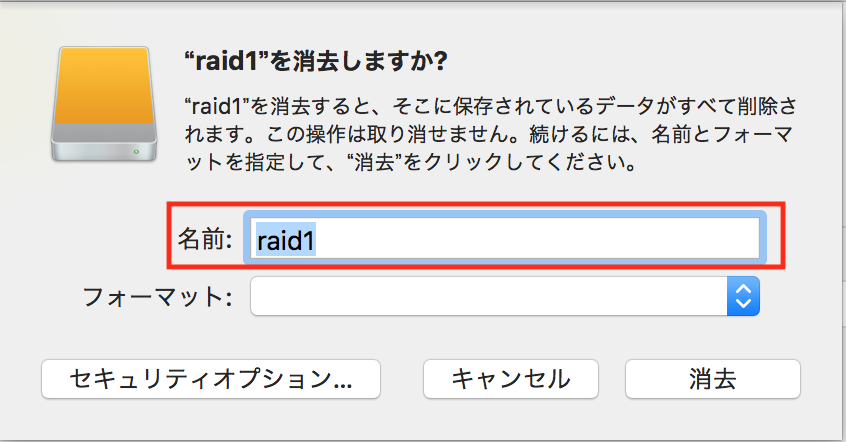Click the empty area right of raid1 in the name field

pyautogui.click(x=537, y=238)
